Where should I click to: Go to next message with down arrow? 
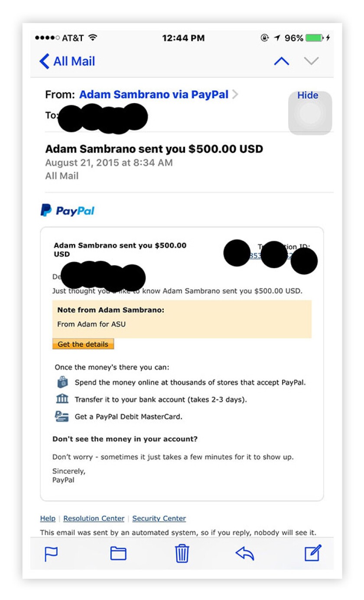coord(311,61)
